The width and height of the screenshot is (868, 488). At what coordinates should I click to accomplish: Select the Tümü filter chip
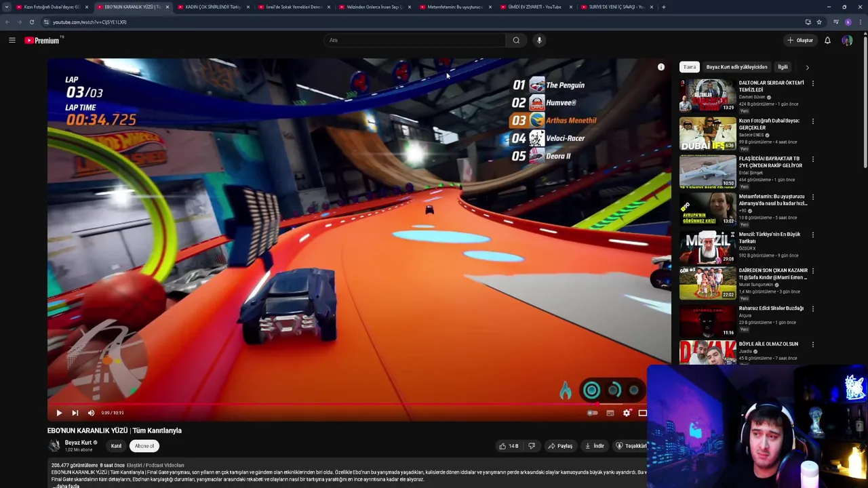click(x=690, y=67)
